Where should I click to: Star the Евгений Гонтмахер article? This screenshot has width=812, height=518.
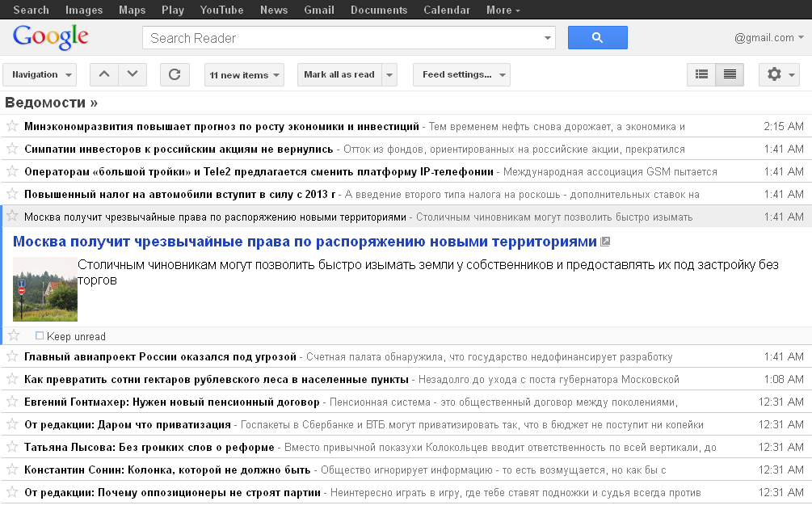(x=12, y=402)
